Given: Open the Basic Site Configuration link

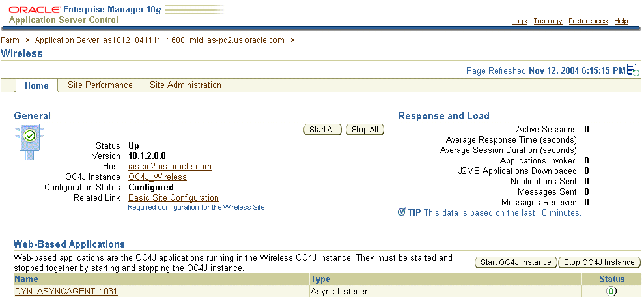Looking at the screenshot, I should [173, 197].
